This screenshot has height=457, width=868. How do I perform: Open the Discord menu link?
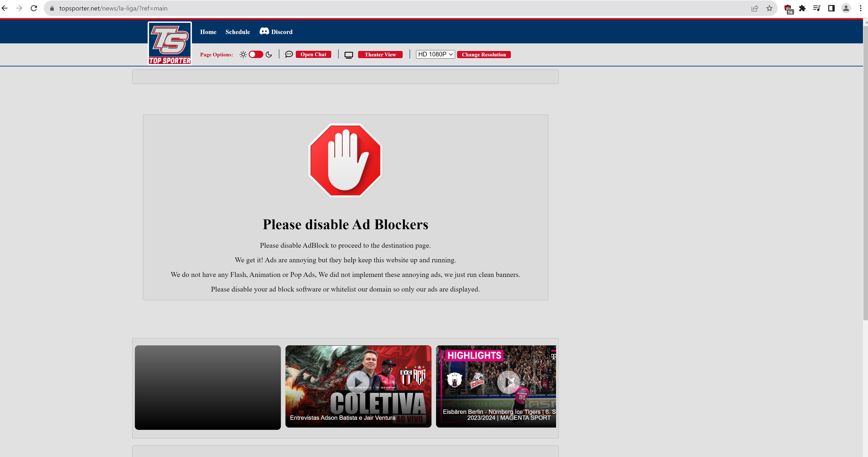point(276,32)
